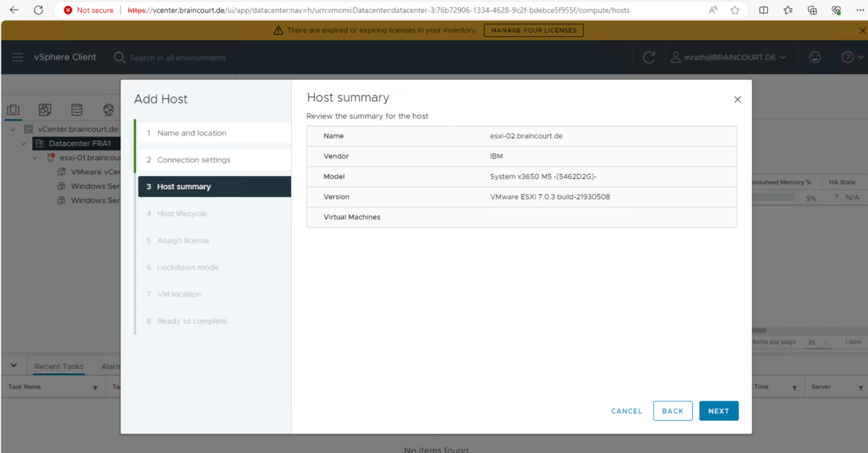Open the Networking inventory icon
Screen dimensions: 868x453
[108, 110]
